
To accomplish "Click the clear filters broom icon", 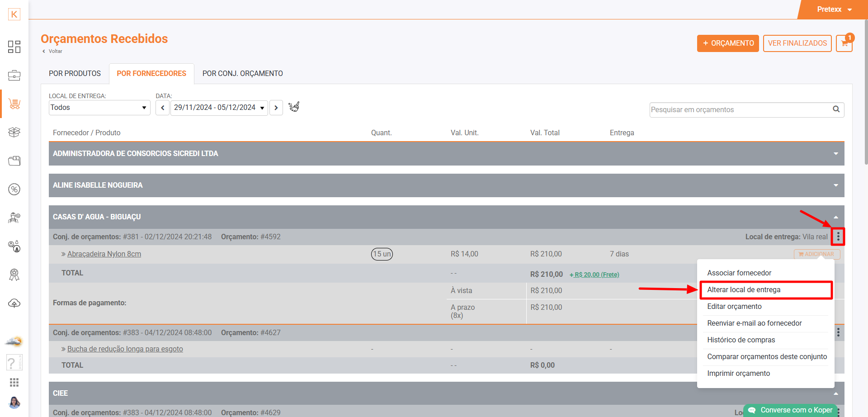I will point(294,107).
